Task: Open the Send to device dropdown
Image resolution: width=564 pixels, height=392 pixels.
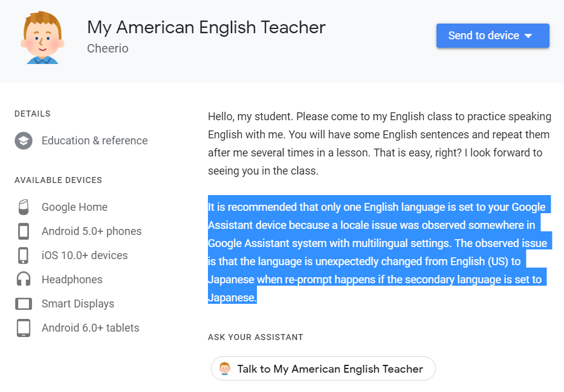Action: pos(493,36)
